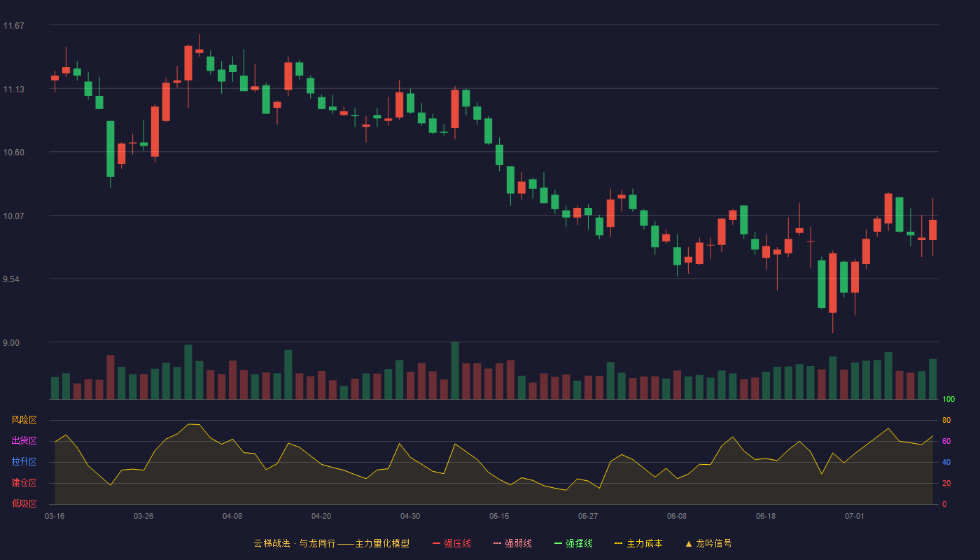Click the 06-18 date label
980x560 pixels.
coord(766,516)
